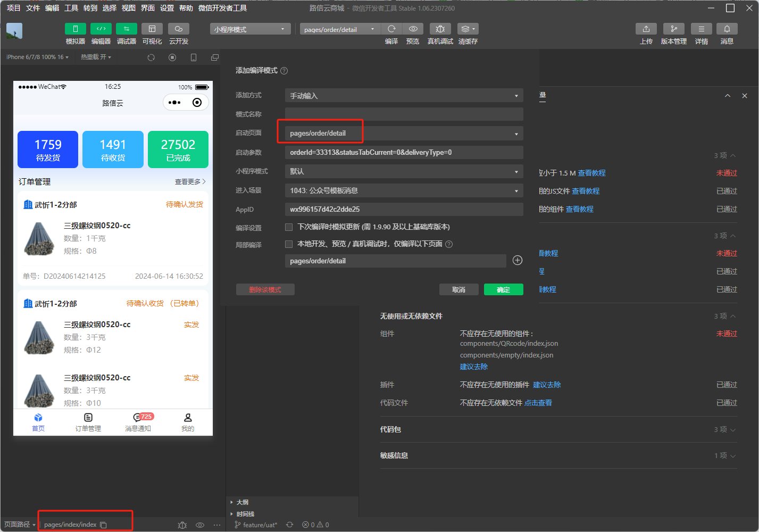
Task: Open the 设置 menu
Action: point(167,8)
